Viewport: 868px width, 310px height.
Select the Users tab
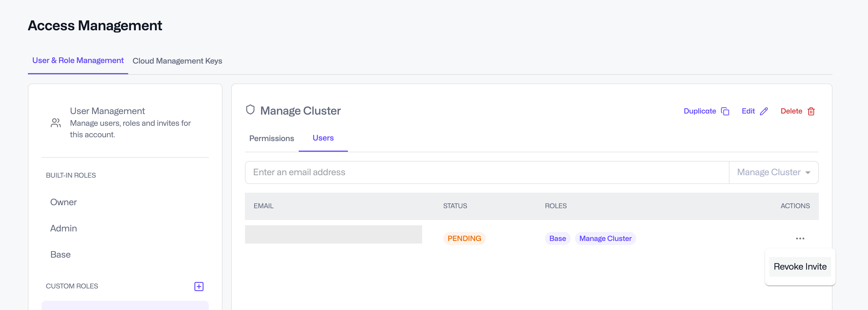[323, 138]
